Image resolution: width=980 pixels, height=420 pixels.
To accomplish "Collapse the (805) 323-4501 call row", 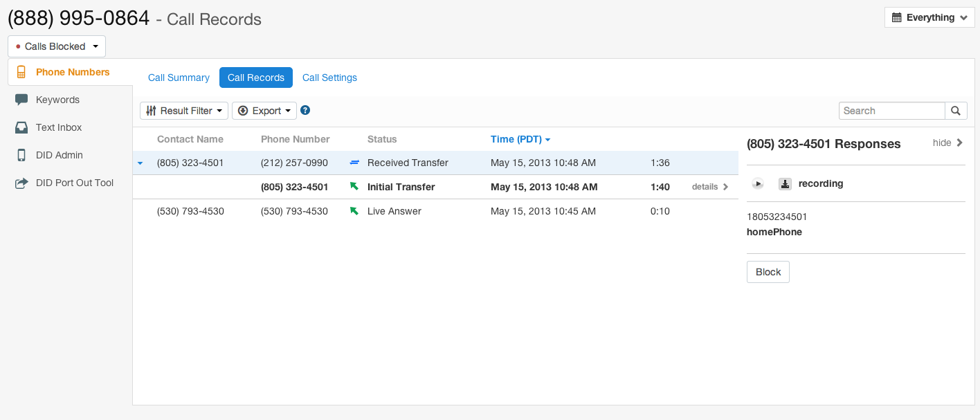I will pos(140,163).
